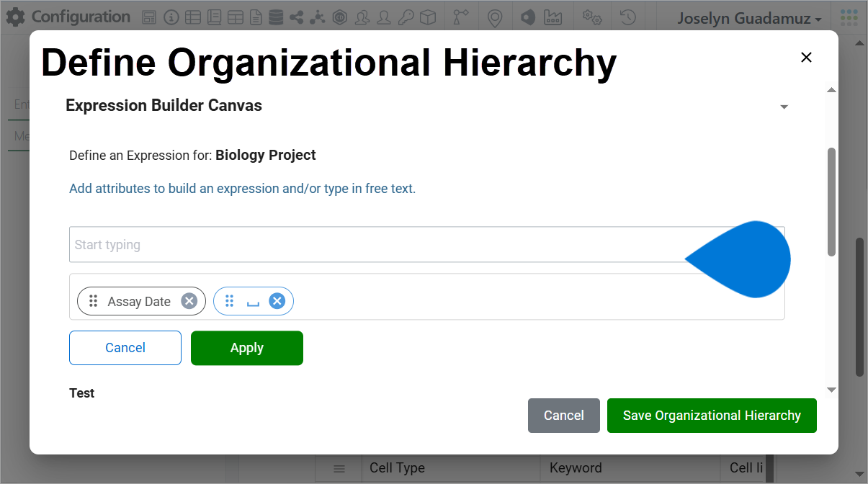Remove the space character chip
Screen dimensions: 868x484
[x=277, y=301]
